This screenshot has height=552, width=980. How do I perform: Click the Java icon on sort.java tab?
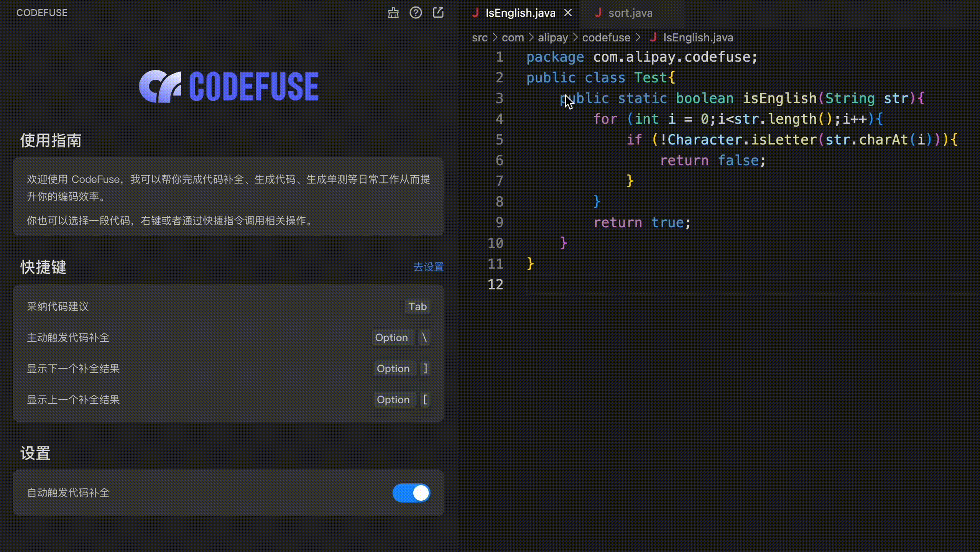click(598, 13)
